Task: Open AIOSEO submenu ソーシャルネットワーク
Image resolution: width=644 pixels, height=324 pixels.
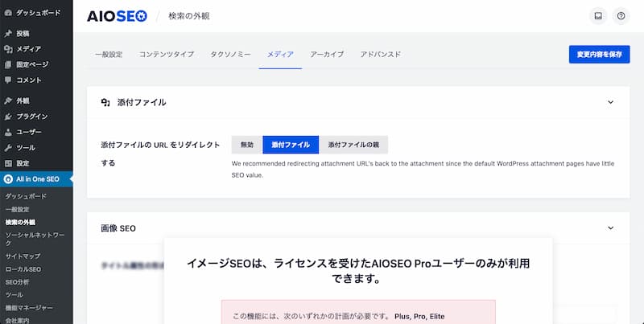Action: pyautogui.click(x=35, y=239)
